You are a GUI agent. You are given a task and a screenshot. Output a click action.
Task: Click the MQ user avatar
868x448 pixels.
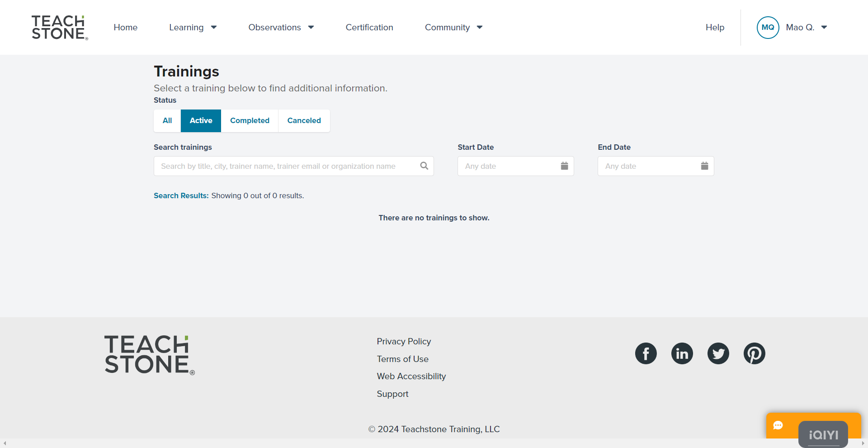tap(768, 28)
